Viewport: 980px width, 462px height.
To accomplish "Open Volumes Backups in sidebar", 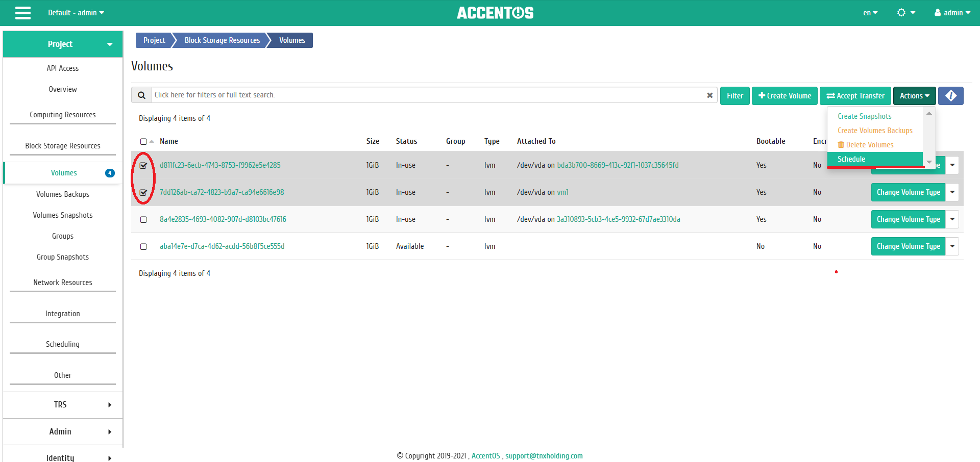I will click(63, 194).
